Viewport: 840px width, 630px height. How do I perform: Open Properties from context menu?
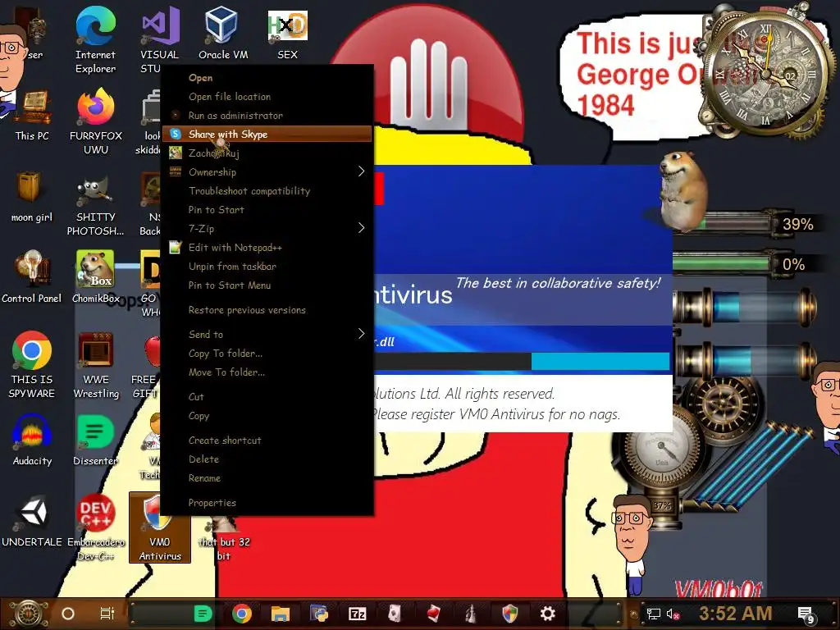[x=267, y=503]
